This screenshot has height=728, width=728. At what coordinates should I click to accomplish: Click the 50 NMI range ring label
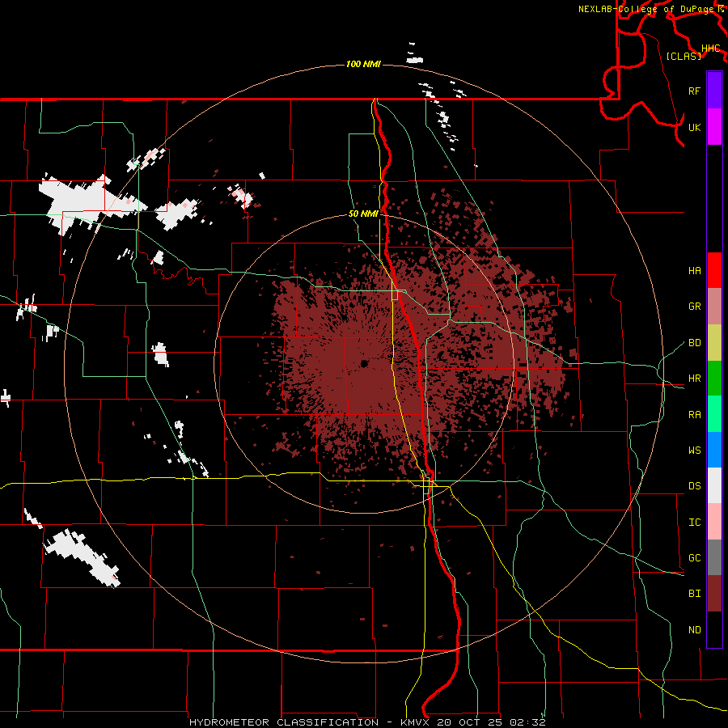pos(363,214)
